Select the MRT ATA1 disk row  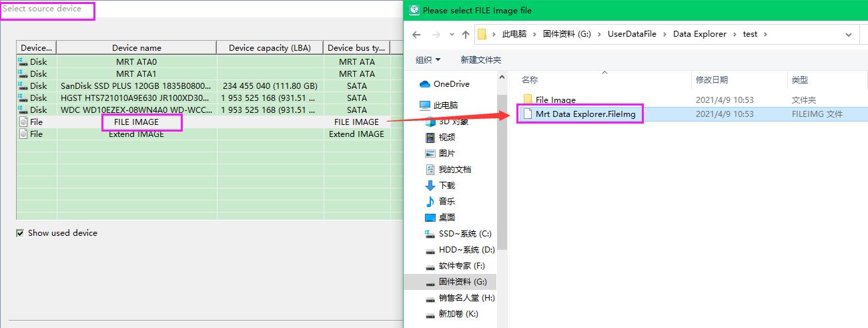point(209,73)
